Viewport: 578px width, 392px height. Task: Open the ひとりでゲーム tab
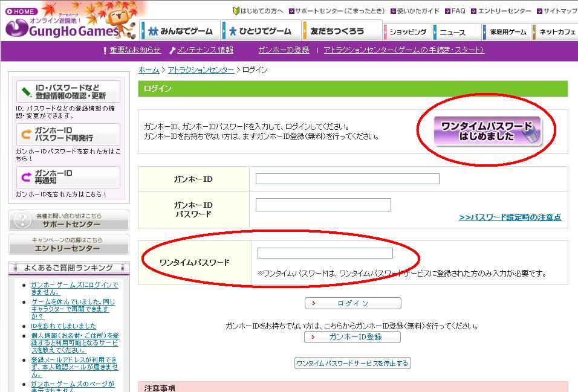click(260, 31)
